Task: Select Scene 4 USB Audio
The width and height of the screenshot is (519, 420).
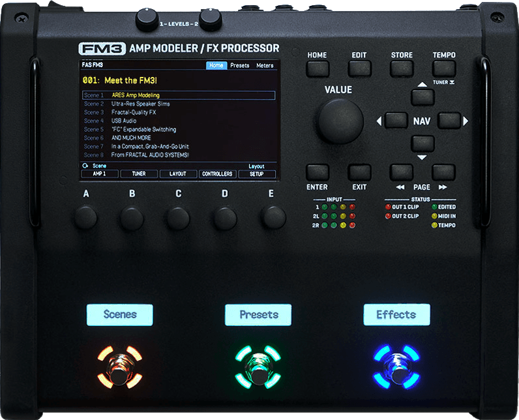Action: click(x=179, y=121)
